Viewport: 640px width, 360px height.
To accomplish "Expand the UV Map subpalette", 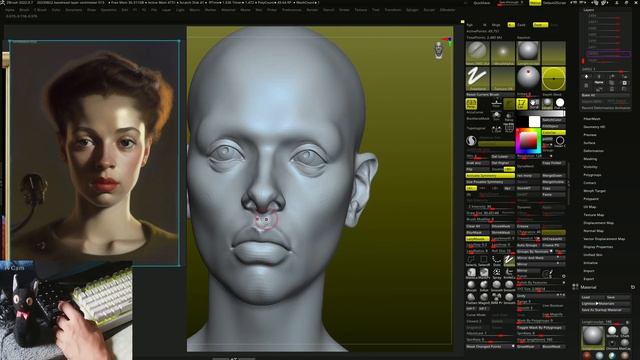I will [x=590, y=207].
